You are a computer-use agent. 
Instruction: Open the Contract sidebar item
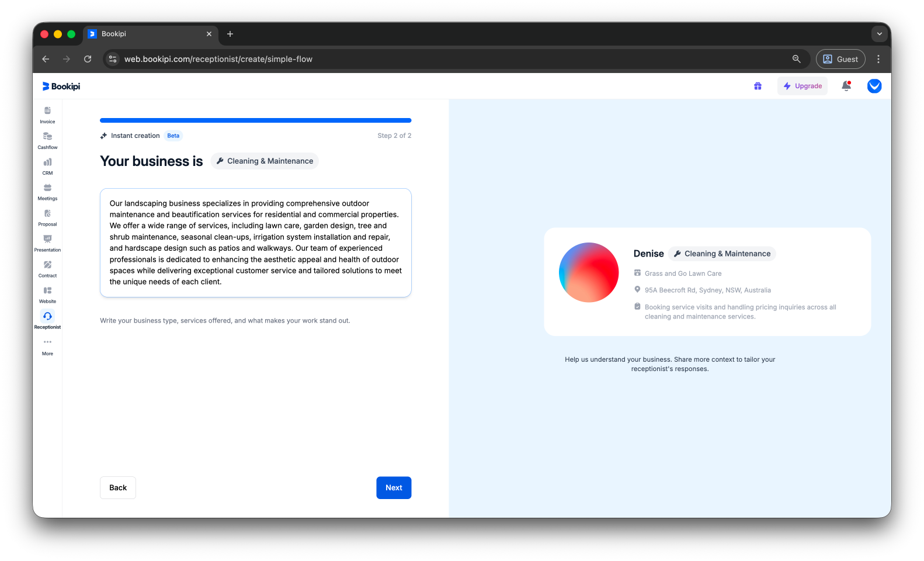[47, 269]
